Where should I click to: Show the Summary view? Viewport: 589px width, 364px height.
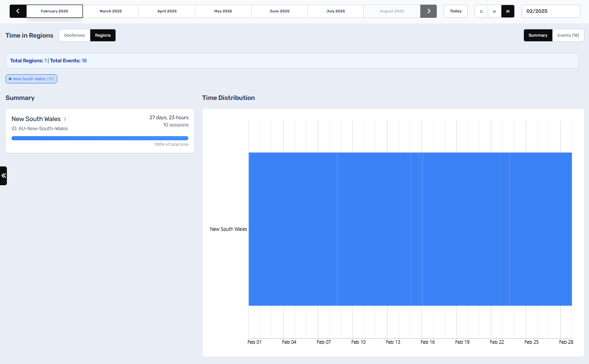point(538,35)
